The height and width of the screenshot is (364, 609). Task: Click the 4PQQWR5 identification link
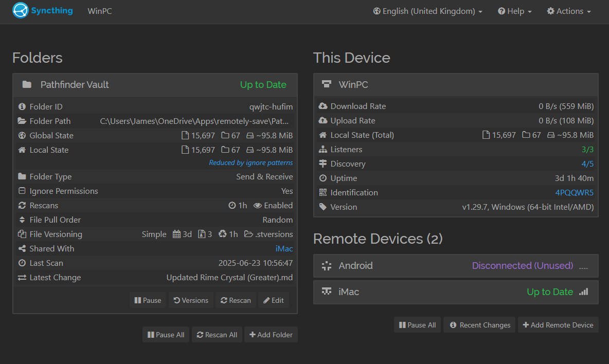pyautogui.click(x=574, y=192)
